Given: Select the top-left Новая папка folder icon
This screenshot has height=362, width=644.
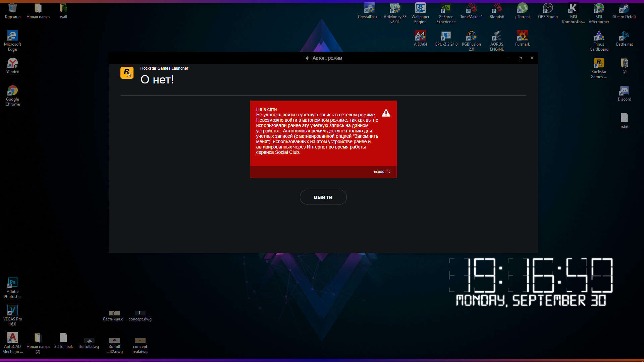Looking at the screenshot, I should coord(38,11).
